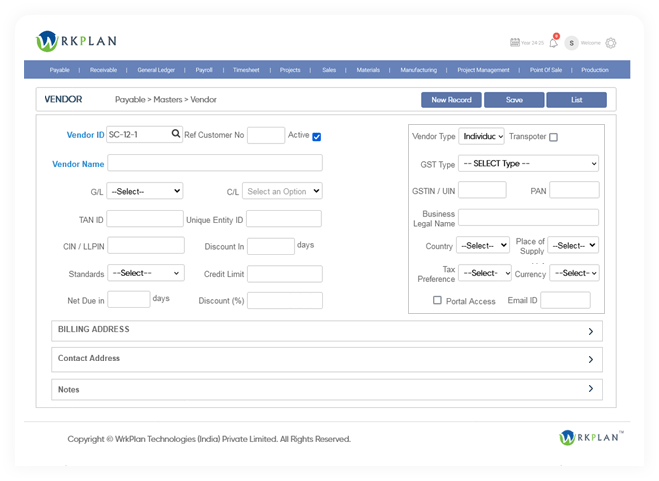Viewport: 659px width, 481px height.
Task: Open the Materials menu
Action: tap(368, 70)
